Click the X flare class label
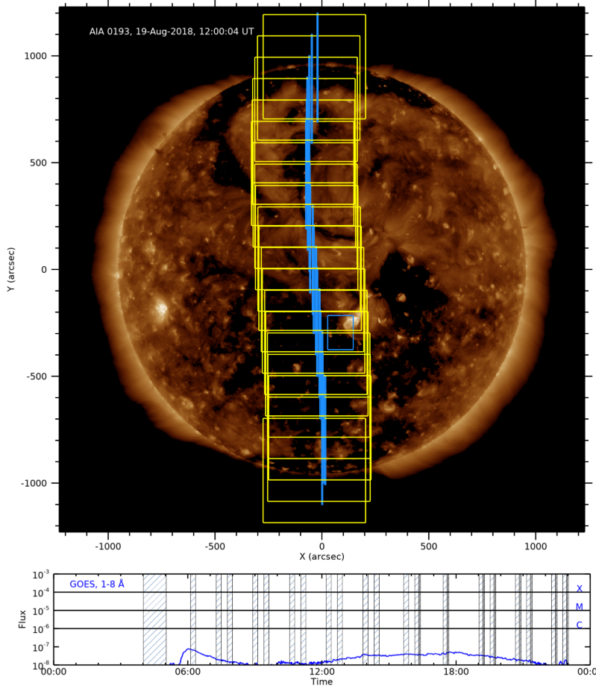The height and width of the screenshot is (700, 596). pos(579,588)
